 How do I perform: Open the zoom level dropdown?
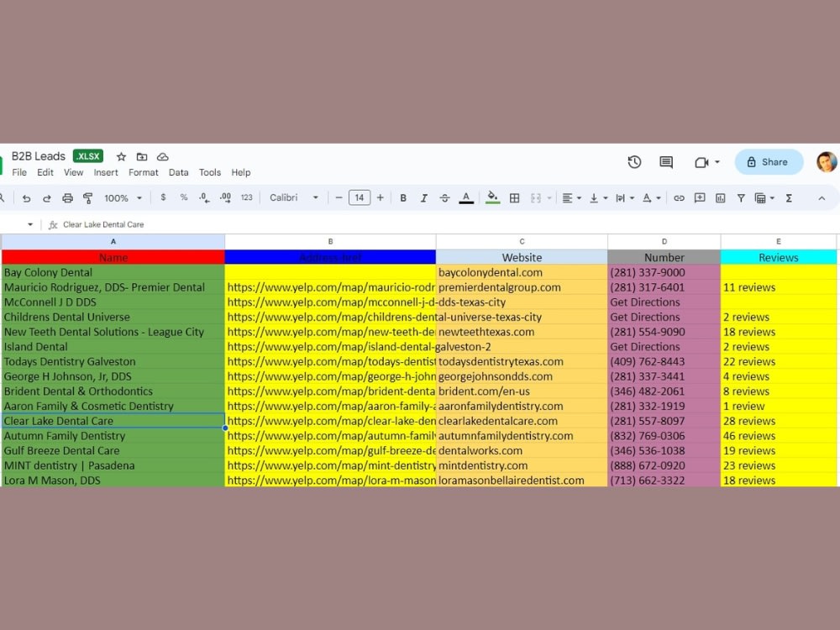[122, 198]
